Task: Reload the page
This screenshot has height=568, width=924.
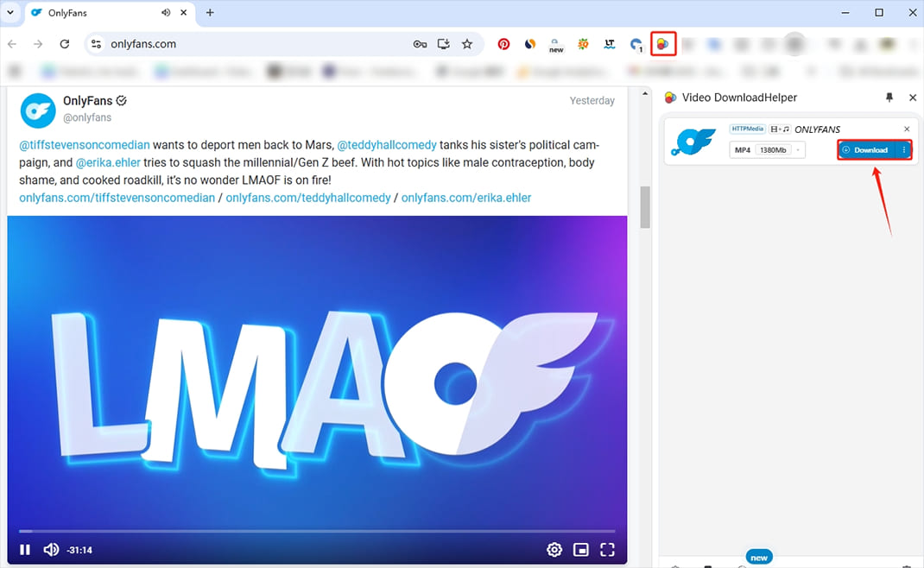Action: coord(64,44)
